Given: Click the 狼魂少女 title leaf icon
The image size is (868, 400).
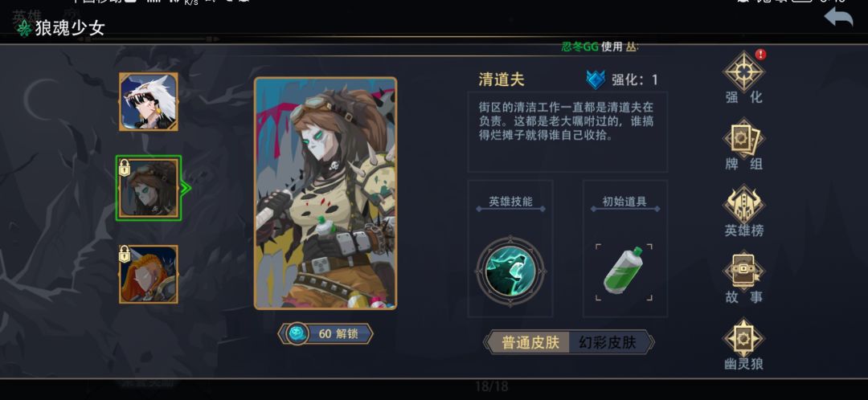Looking at the screenshot, I should pyautogui.click(x=24, y=28).
